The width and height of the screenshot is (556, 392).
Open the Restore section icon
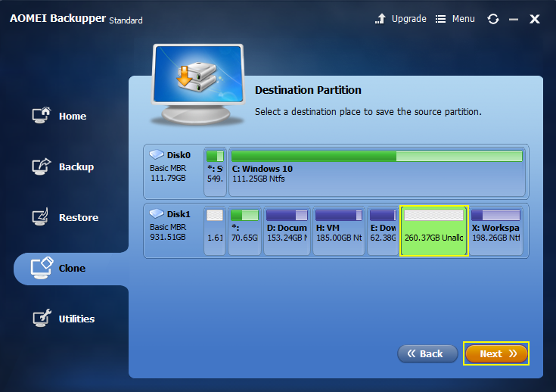[40, 216]
